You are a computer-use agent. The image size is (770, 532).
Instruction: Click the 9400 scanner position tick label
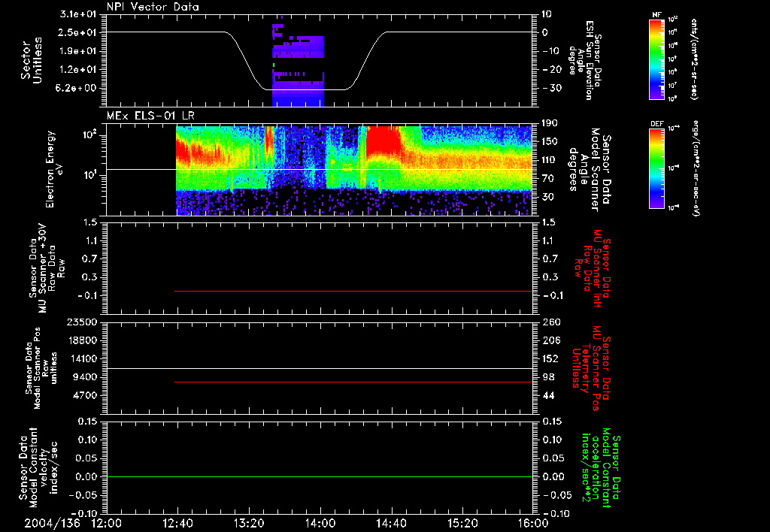84,377
